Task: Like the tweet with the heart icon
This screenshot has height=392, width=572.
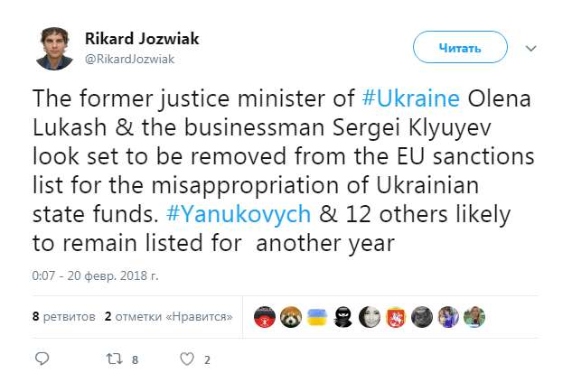Action: tap(187, 359)
